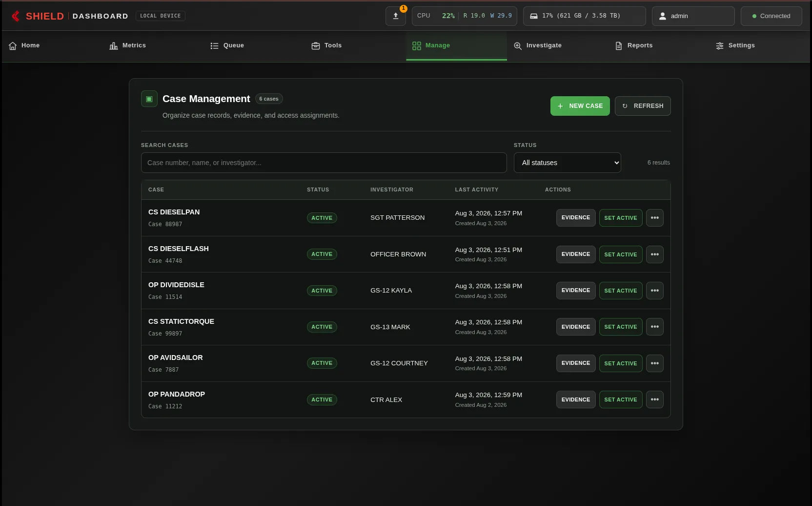Click the Reports document icon
Image resolution: width=812 pixels, height=506 pixels.
point(619,46)
